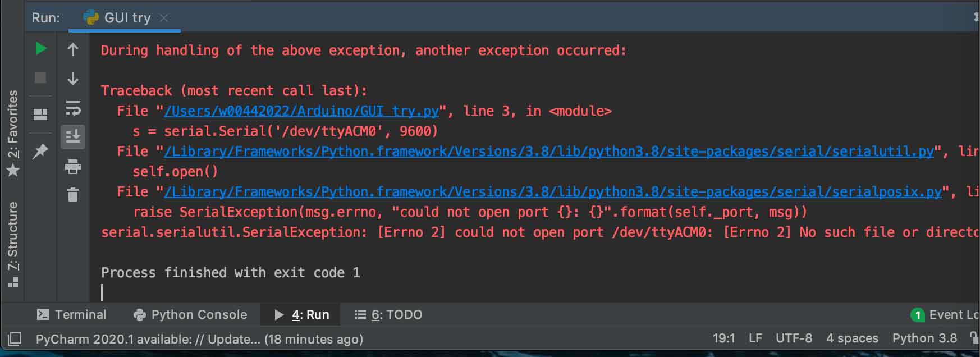The width and height of the screenshot is (980, 357).
Task: Open the GUI_try.py file link
Action: [301, 111]
